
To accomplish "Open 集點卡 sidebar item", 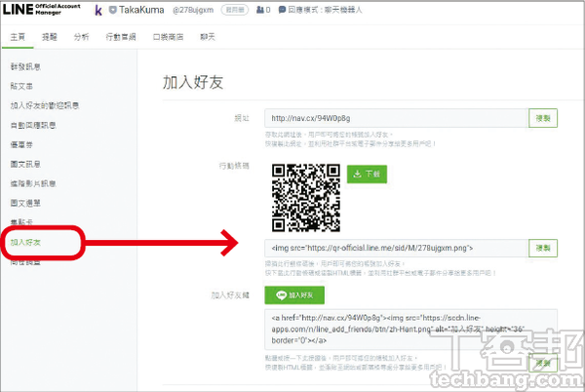I will coord(21,222).
